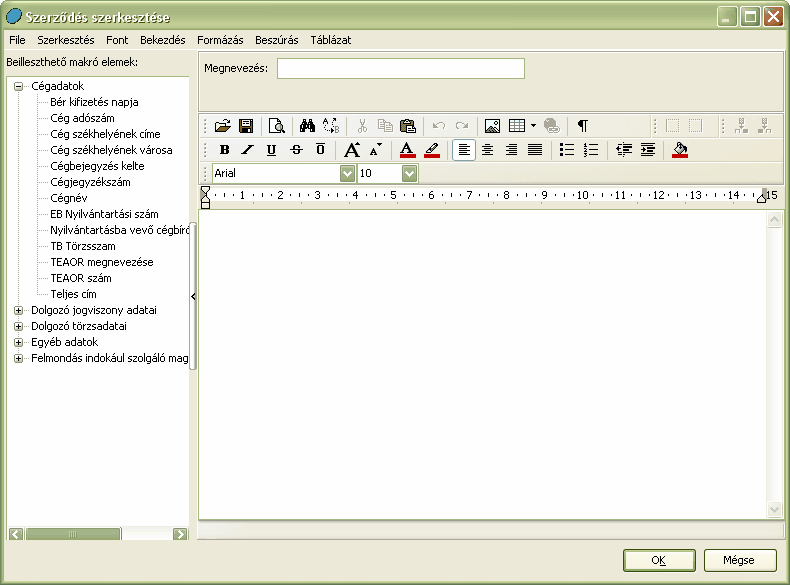Select Cégnév macro item

[x=69, y=198]
